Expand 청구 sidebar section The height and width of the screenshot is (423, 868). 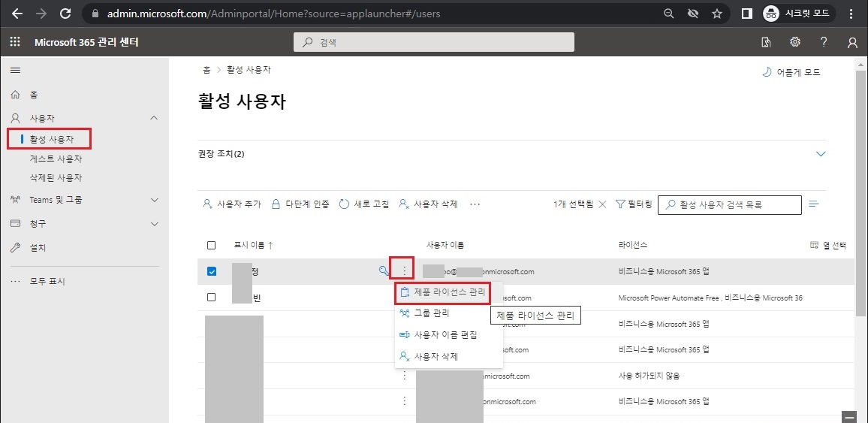pos(155,224)
